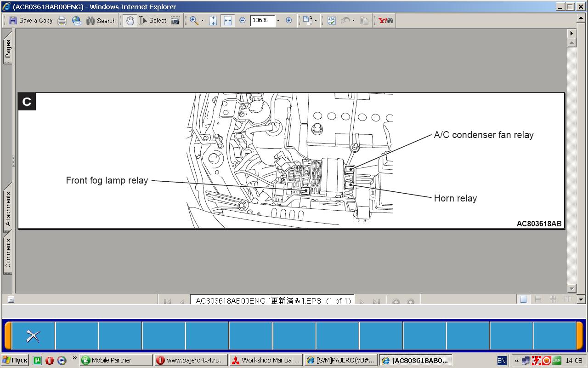Click the Save a Copy button
This screenshot has width=588, height=368.
click(x=31, y=20)
